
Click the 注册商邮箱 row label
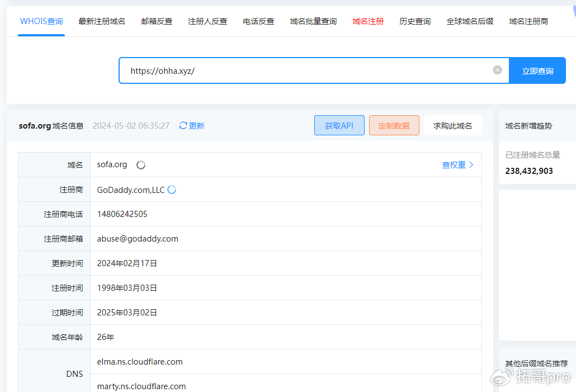click(x=63, y=239)
